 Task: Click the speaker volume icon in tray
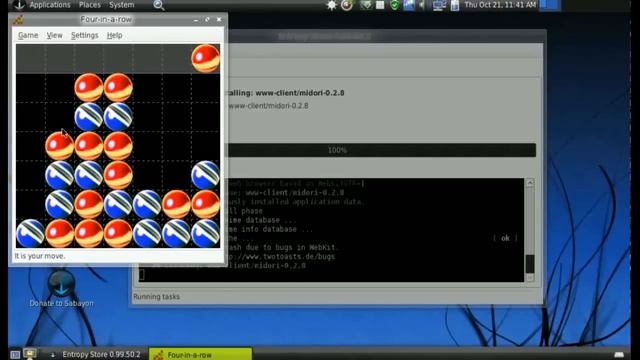[x=422, y=5]
